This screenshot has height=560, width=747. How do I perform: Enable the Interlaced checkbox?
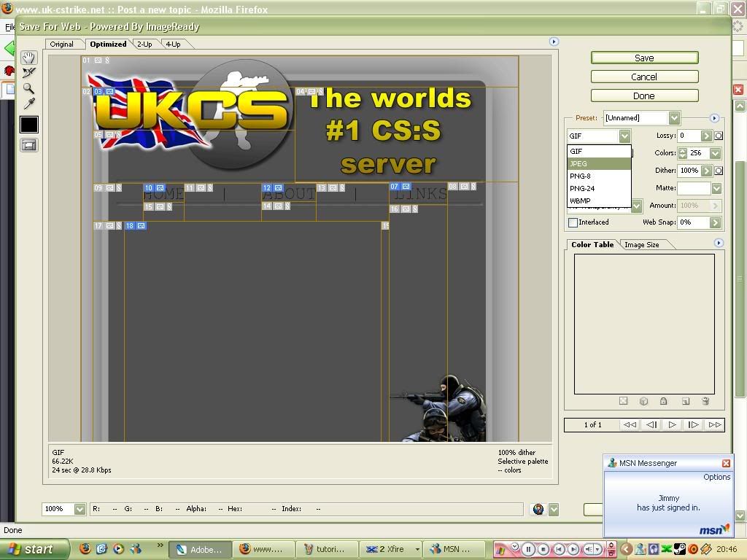pyautogui.click(x=573, y=222)
